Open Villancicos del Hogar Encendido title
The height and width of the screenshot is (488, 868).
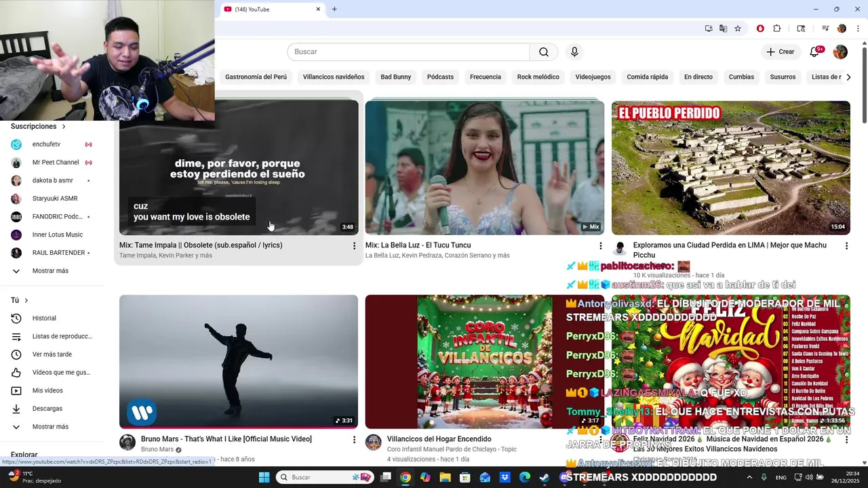tap(439, 439)
